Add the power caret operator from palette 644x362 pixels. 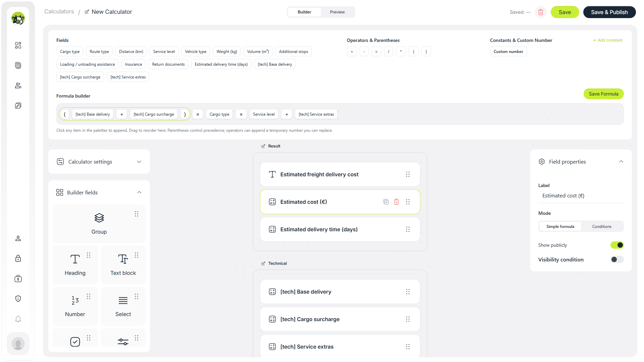401,52
